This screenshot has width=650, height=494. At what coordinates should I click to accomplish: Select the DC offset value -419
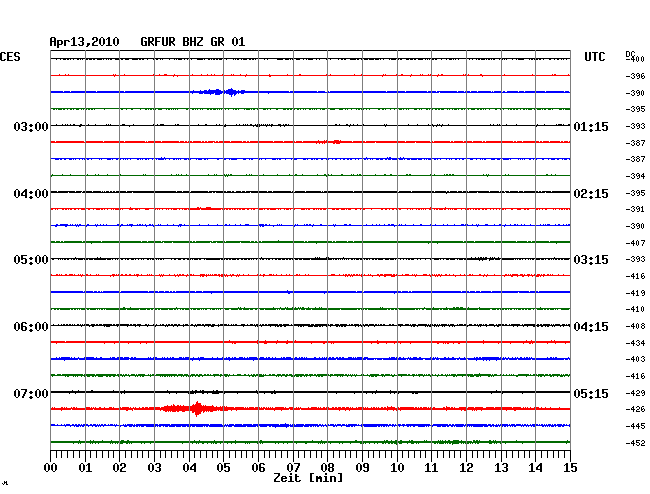[x=635, y=293]
